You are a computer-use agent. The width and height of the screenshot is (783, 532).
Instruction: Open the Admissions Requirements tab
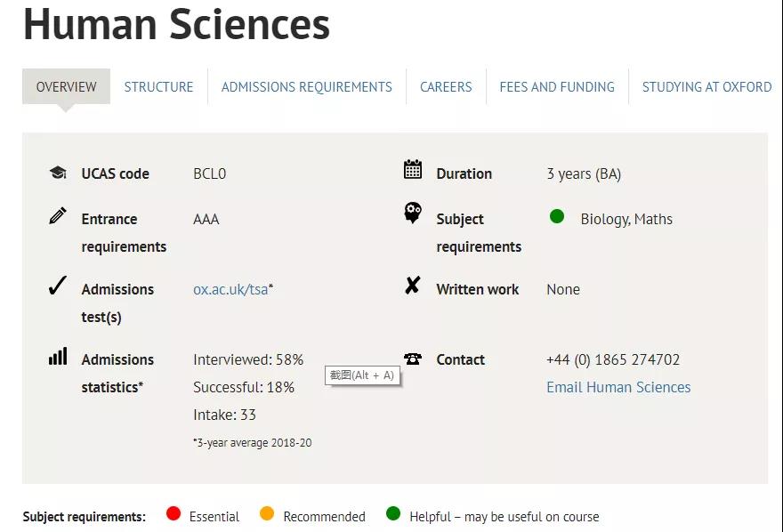click(307, 87)
